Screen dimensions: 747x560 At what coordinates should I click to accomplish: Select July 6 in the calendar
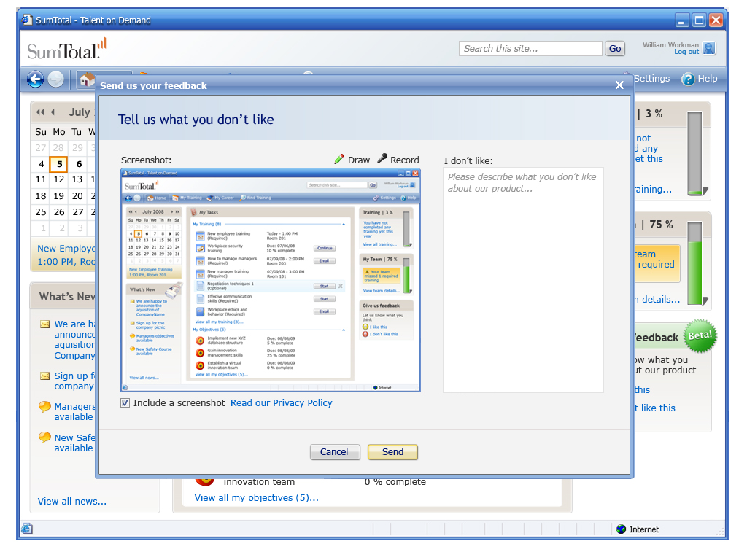(x=79, y=164)
